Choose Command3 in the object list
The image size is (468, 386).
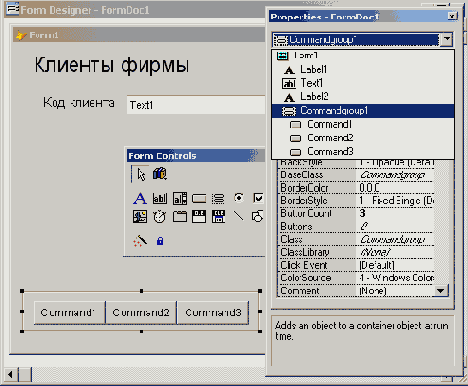(x=363, y=151)
